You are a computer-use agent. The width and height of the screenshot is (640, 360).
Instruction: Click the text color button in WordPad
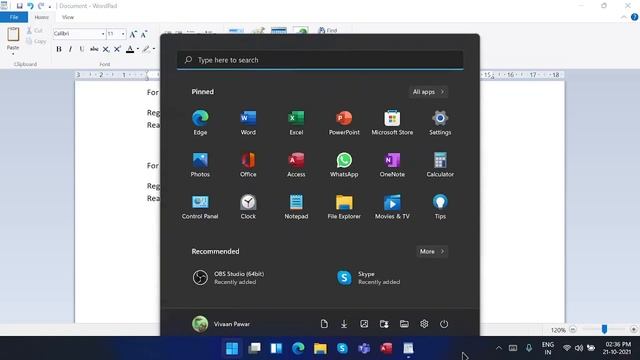coord(130,49)
